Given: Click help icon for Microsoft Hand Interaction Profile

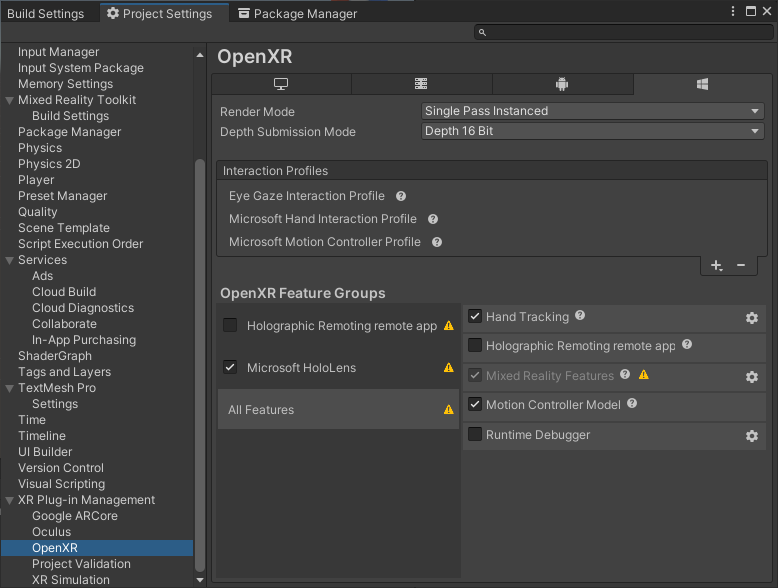Looking at the screenshot, I should tap(433, 219).
